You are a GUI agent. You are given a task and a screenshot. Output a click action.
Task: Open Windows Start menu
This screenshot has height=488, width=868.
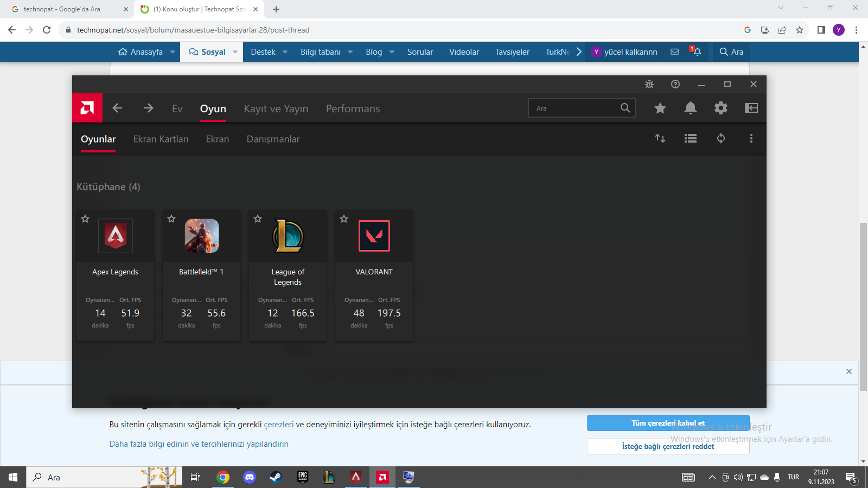click(x=13, y=477)
